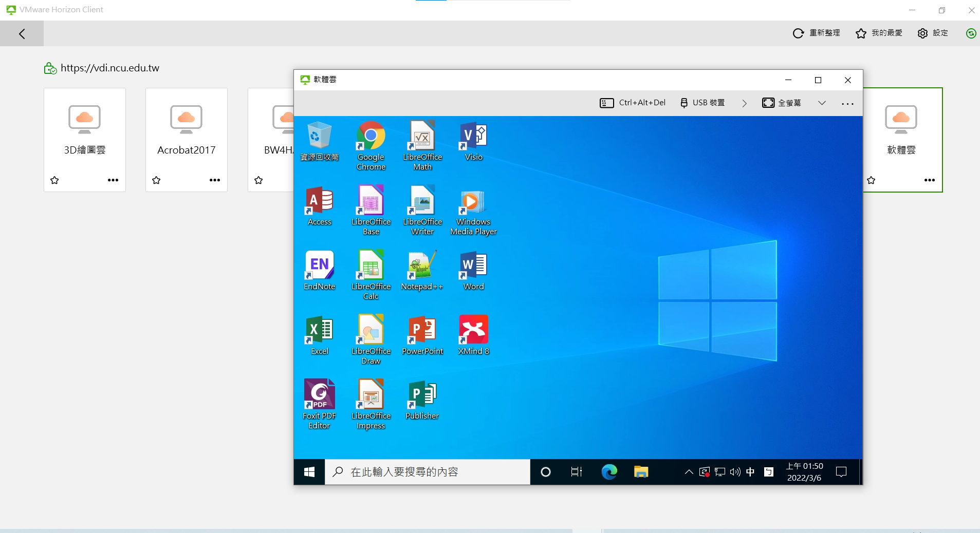Screen dimensions: 980x533
Task: Open options menu on 軟體雲 tile
Action: pos(930,180)
